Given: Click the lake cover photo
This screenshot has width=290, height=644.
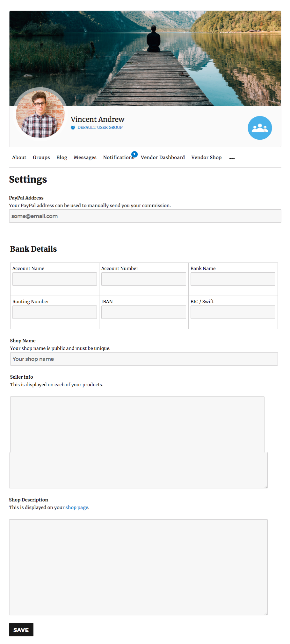Looking at the screenshot, I should click(191, 57).
